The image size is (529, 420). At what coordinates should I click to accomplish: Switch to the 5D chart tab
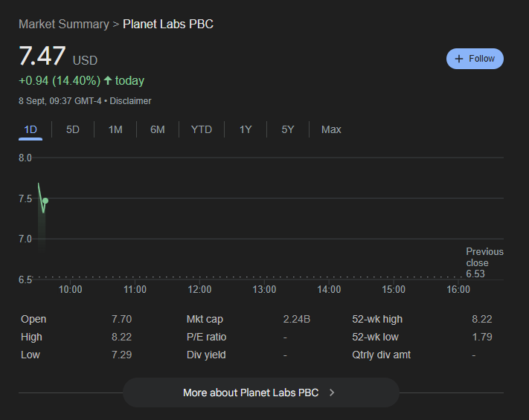click(73, 129)
